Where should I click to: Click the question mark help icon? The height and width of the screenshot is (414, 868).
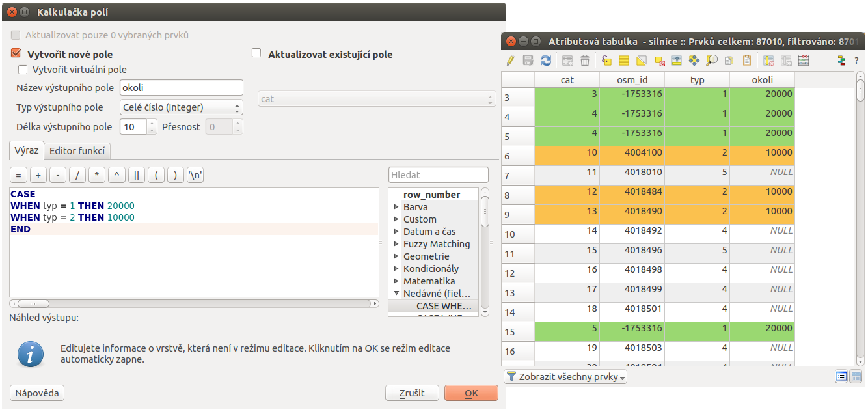point(857,61)
